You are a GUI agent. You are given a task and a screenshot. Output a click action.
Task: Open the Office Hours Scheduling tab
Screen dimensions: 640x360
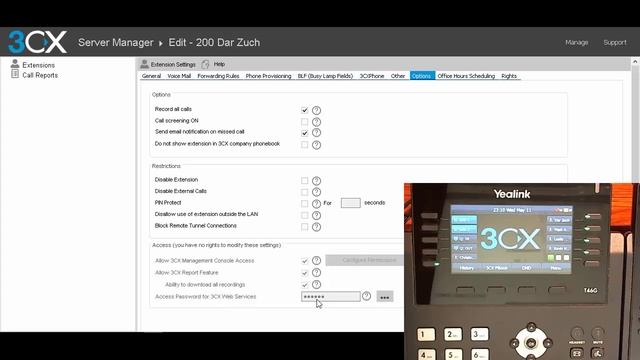(466, 76)
